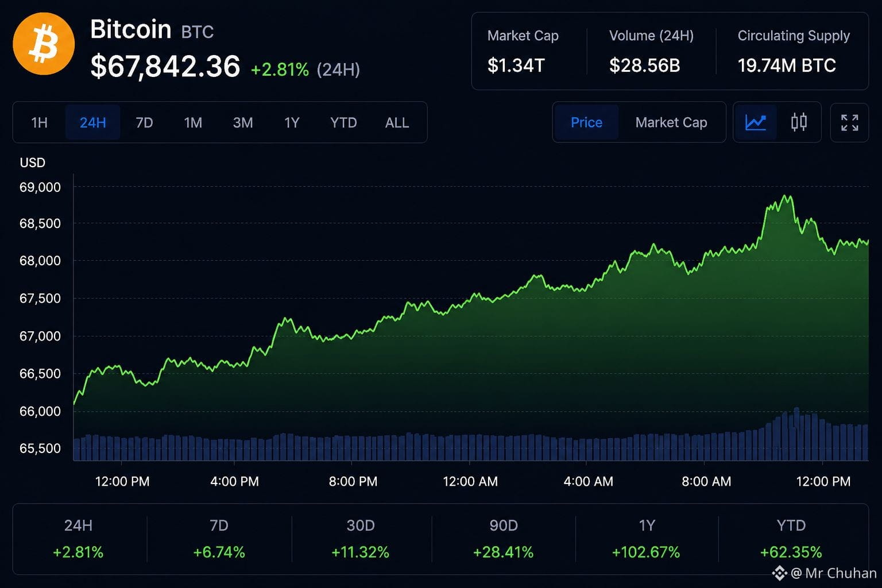Click the 19.74M BTC circulating supply value
This screenshot has width=882, height=588.
tap(787, 65)
